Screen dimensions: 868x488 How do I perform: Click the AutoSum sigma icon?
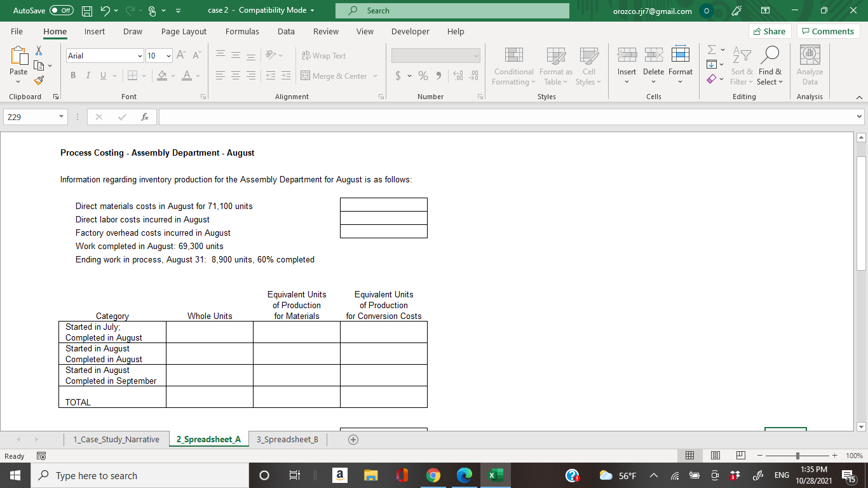click(x=712, y=50)
